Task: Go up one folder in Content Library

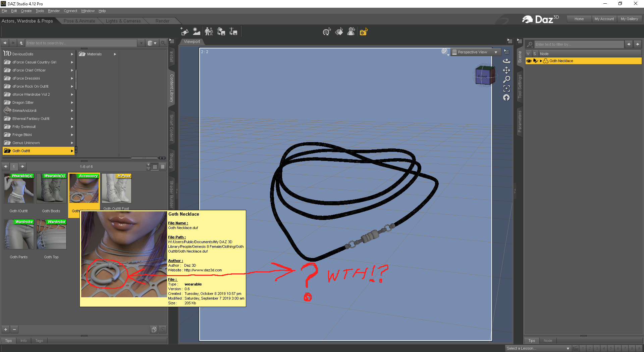Action: point(21,43)
